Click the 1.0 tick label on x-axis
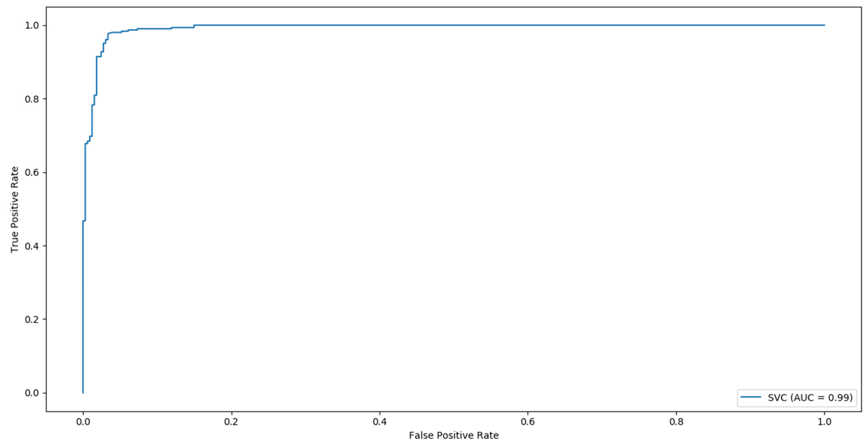The width and height of the screenshot is (868, 446). coord(824,421)
